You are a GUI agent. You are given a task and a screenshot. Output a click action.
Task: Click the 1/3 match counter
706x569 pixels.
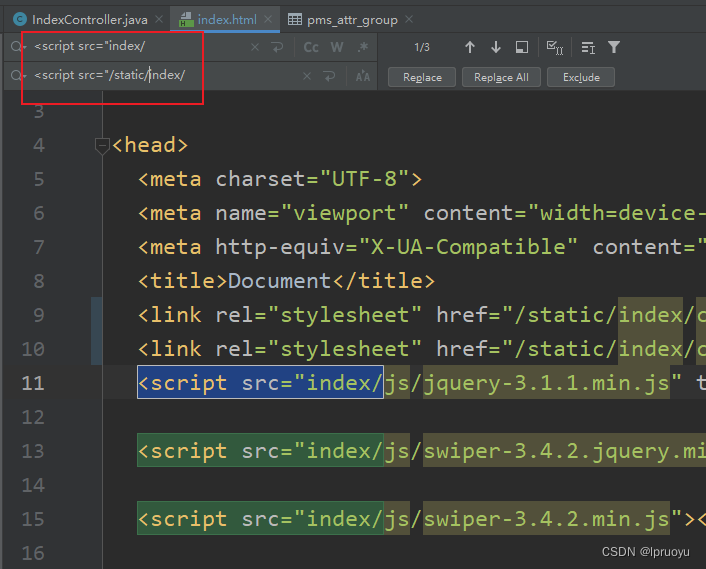click(422, 47)
